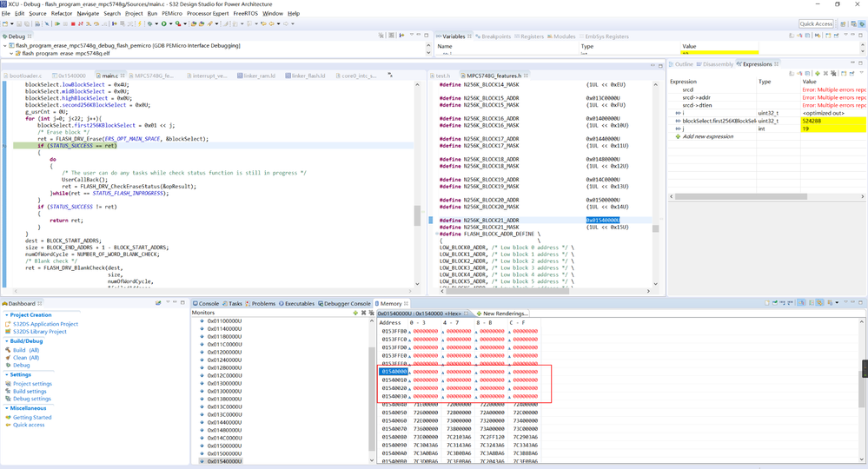
Task: Click the Back navigation arrow in main toolbar
Action: (x=271, y=23)
